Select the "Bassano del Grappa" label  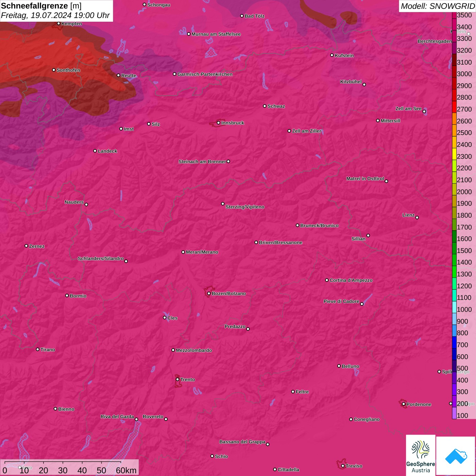(242, 442)
